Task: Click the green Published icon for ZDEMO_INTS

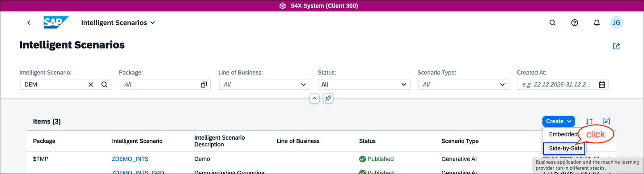Action: [362, 159]
